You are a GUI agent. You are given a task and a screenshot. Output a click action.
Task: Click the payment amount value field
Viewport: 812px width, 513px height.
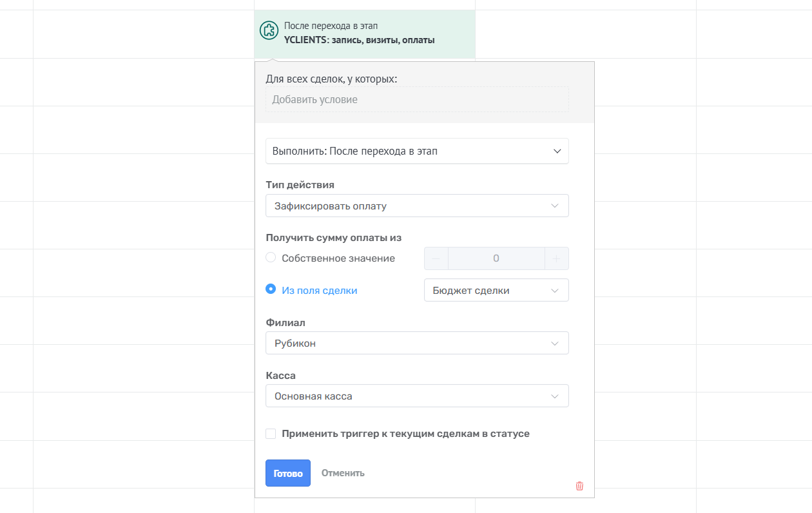496,258
